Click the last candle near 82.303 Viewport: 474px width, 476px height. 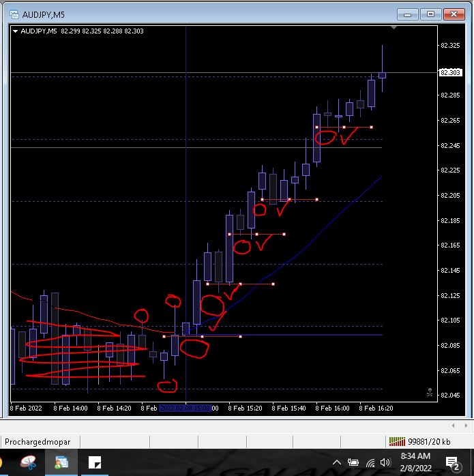point(382,75)
